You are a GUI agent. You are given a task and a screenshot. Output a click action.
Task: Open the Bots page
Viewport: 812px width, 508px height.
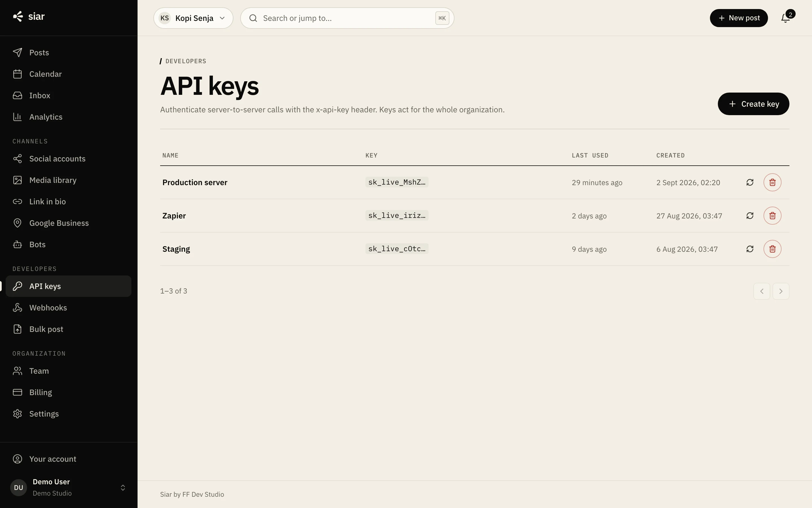pos(69,245)
